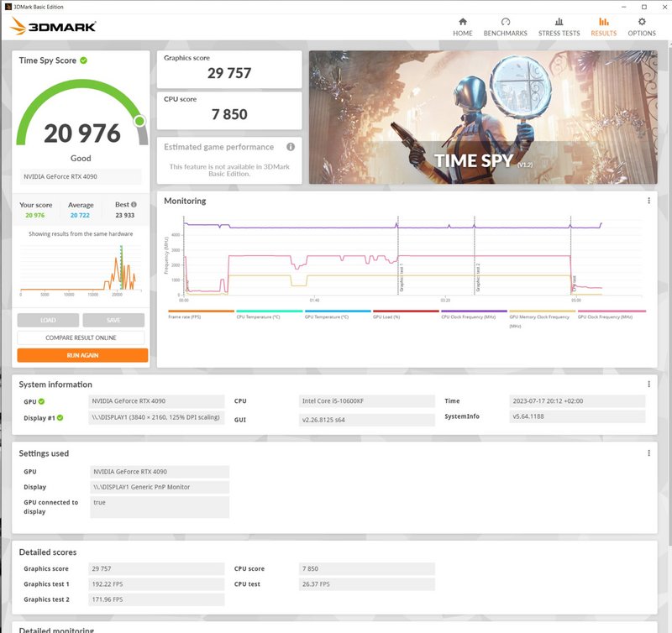Click the GPU connected to display true field

pyautogui.click(x=160, y=507)
